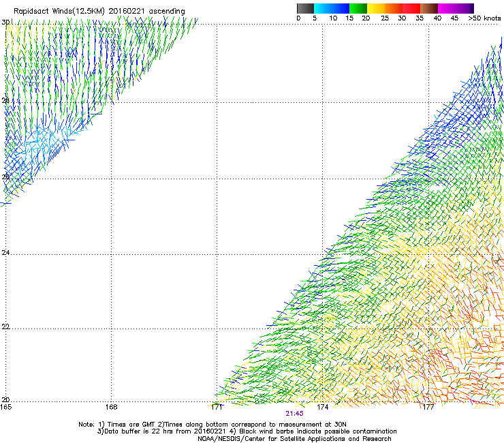Pick the cyan-to-blue 5–15 knot color segment
504x443 pixels.
(332, 8)
